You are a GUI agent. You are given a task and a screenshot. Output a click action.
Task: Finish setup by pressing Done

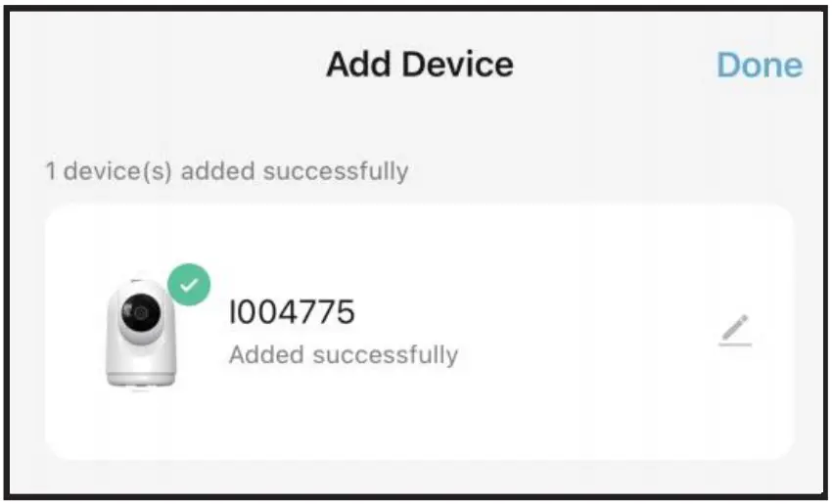[759, 66]
